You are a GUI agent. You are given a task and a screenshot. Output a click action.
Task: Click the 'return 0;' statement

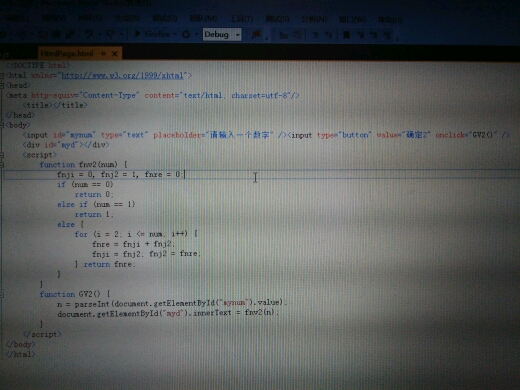pos(94,194)
